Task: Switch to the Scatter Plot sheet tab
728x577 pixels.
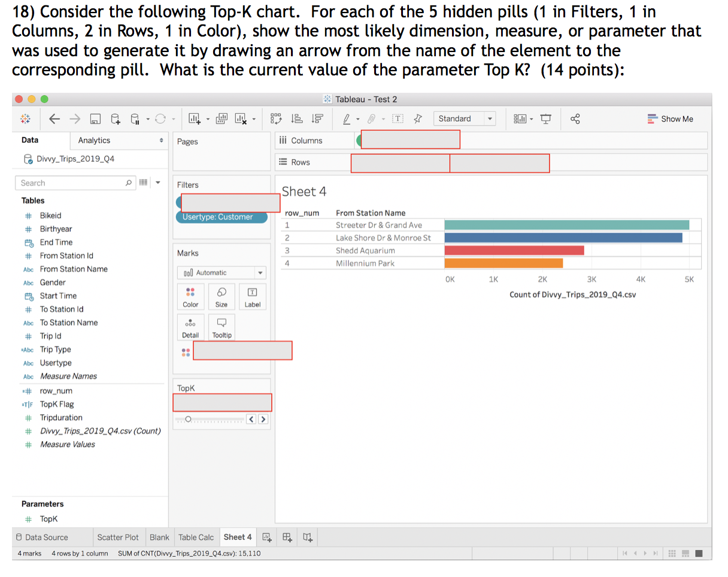Action: (x=118, y=537)
